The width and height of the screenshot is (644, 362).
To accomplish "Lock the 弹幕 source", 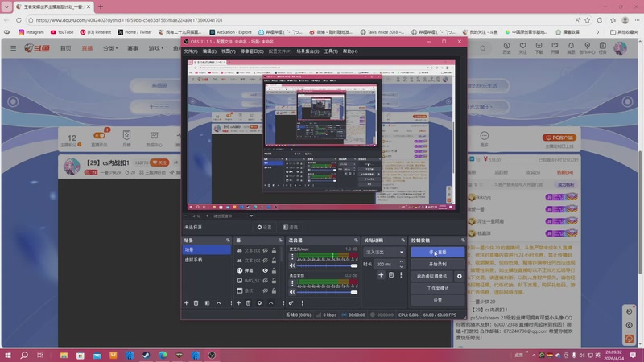I will [x=274, y=270].
